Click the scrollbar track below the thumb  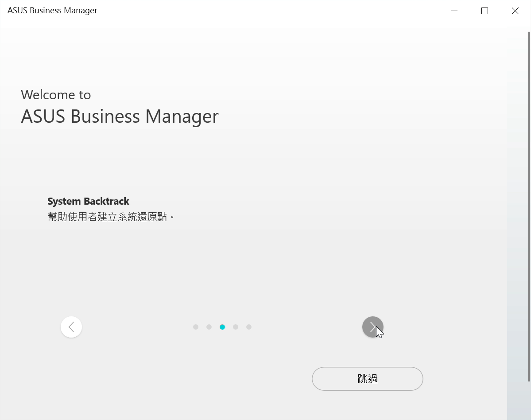click(x=529, y=401)
